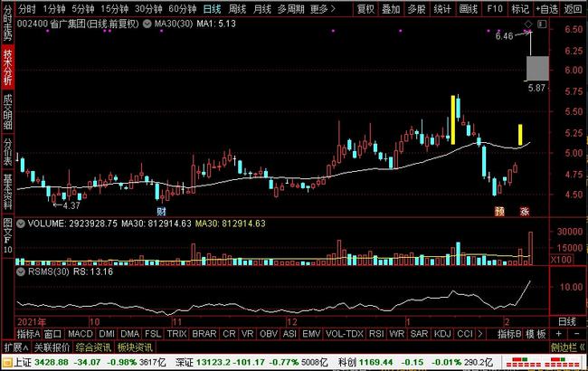This screenshot has width=588, height=371.
Task: Expand the 扩展 panel at bottom left
Action: click(12, 347)
